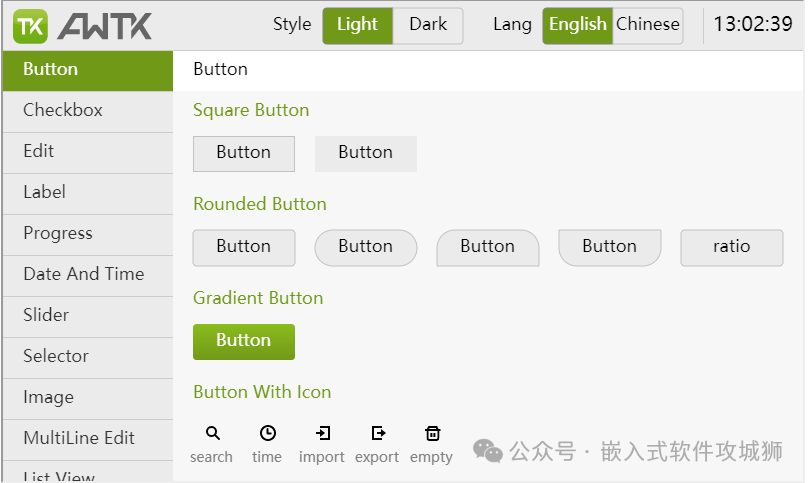Click the AWTK logo
The height and width of the screenshot is (483, 808).
[82, 26]
